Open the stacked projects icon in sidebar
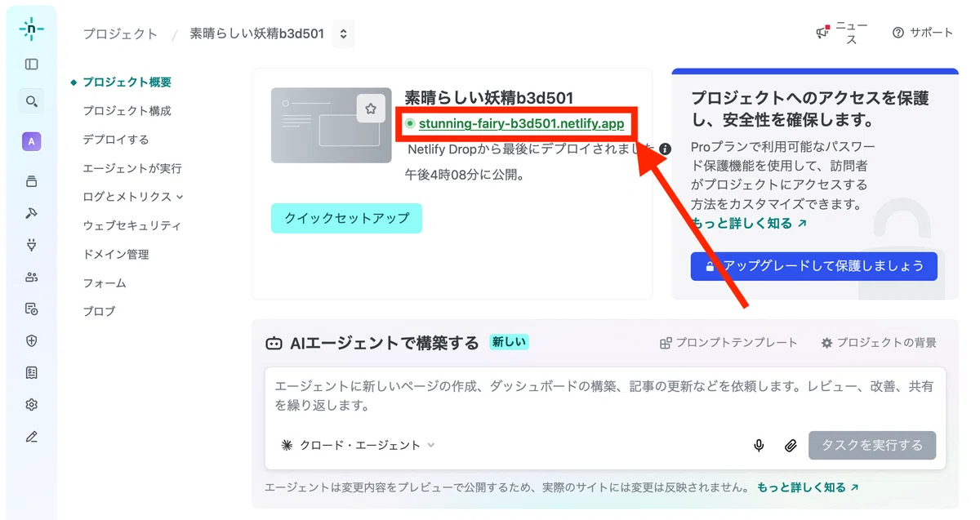This screenshot has height=520, width=980. tap(31, 181)
